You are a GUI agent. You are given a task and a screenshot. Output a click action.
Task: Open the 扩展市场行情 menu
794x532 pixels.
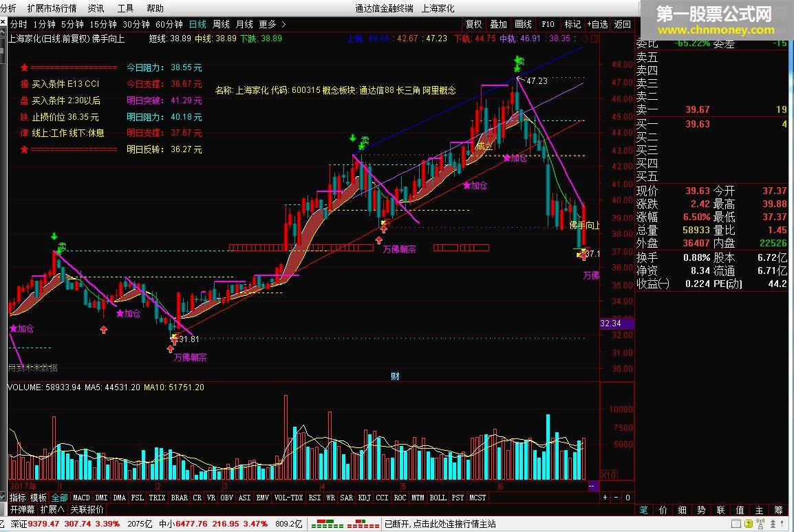click(52, 8)
